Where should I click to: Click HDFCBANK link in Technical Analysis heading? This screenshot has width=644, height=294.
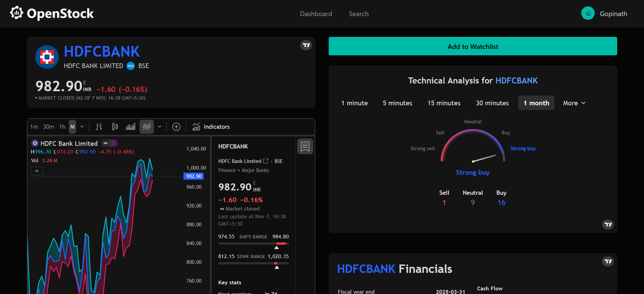(517, 80)
